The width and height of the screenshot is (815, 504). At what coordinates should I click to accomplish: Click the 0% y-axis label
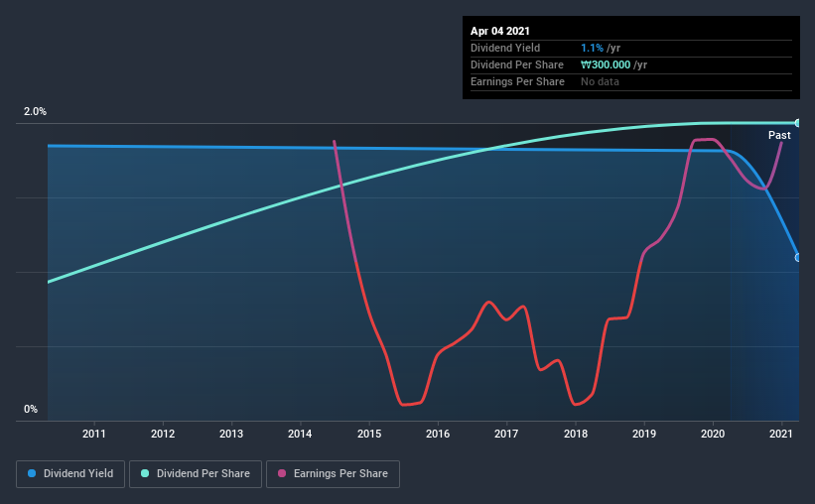coord(31,410)
